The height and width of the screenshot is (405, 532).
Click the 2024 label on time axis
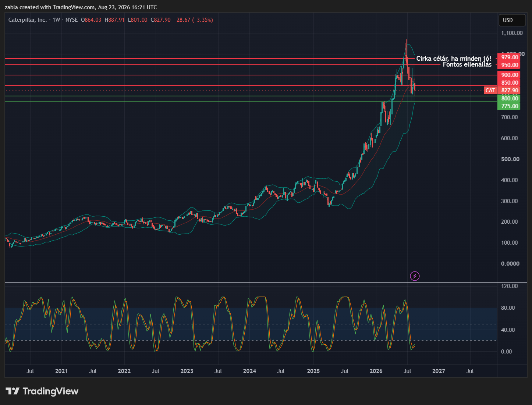pos(250,371)
